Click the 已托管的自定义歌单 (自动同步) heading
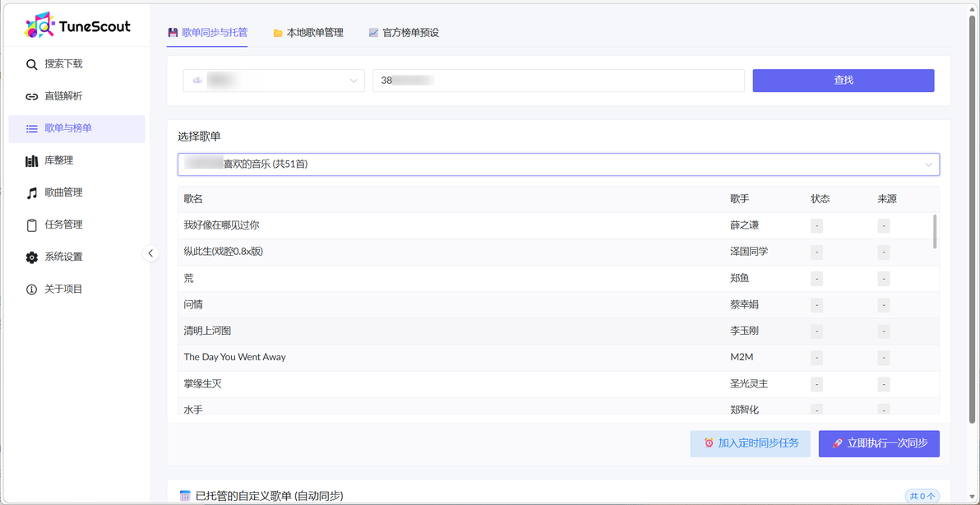Image resolution: width=980 pixels, height=505 pixels. pos(270,496)
